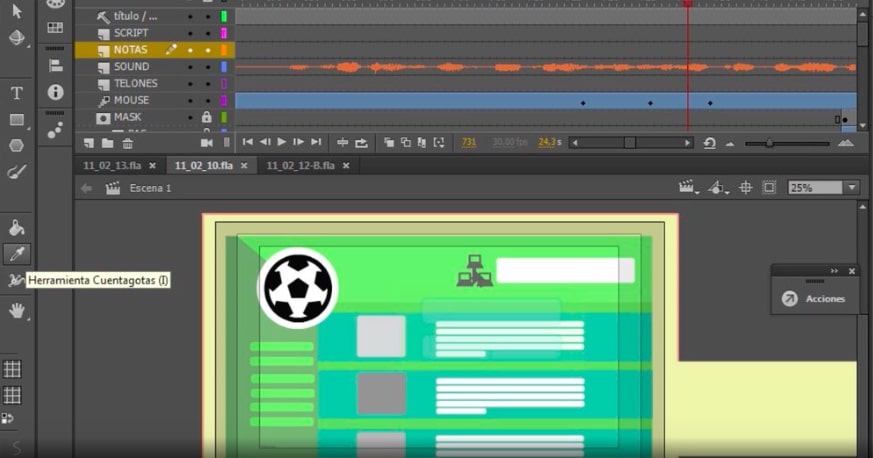This screenshot has height=458, width=873.
Task: Step forward one frame
Action: click(298, 142)
